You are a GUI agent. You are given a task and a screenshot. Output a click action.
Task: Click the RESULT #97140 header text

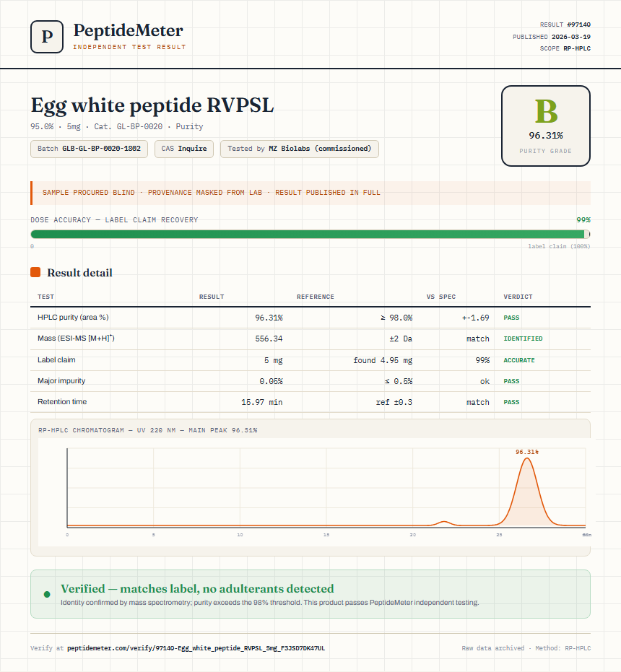pyautogui.click(x=565, y=25)
